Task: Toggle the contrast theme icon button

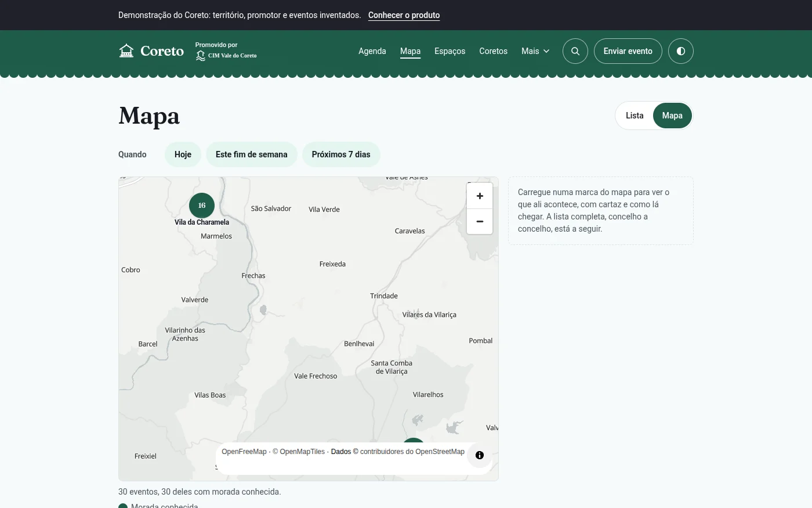Action: 681,51
